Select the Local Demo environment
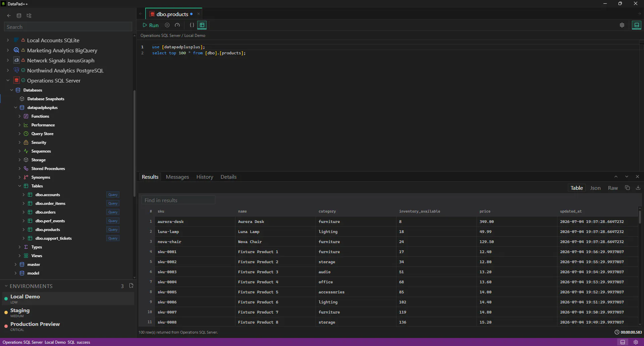 pyautogui.click(x=68, y=299)
